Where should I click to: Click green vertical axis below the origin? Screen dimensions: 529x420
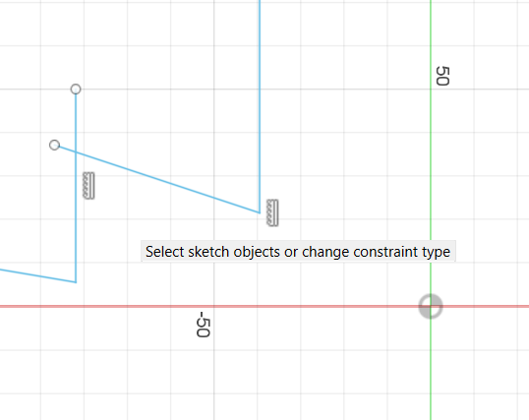click(x=431, y=368)
